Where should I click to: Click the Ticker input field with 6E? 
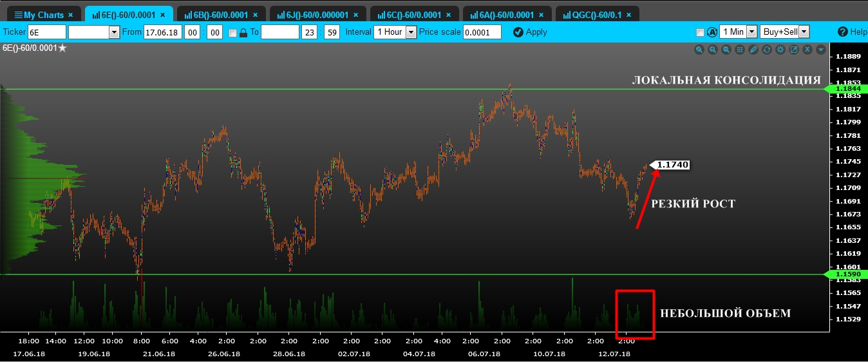pos(46,32)
